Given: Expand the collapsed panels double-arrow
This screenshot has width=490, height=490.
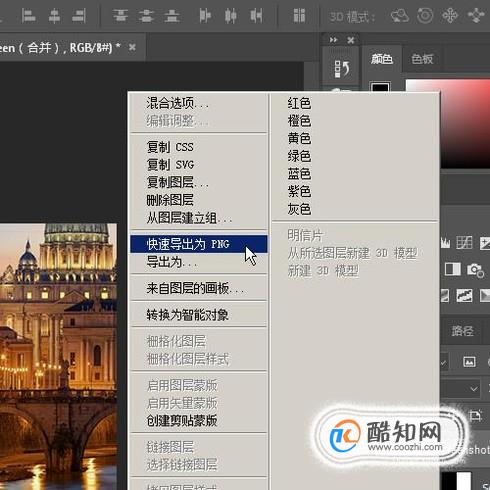Looking at the screenshot, I should point(333,40).
